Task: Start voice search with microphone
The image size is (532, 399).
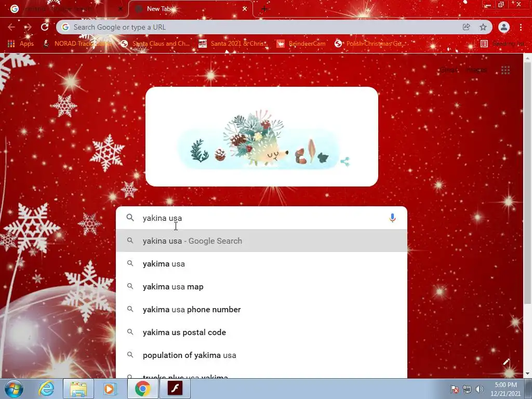Action: point(392,218)
